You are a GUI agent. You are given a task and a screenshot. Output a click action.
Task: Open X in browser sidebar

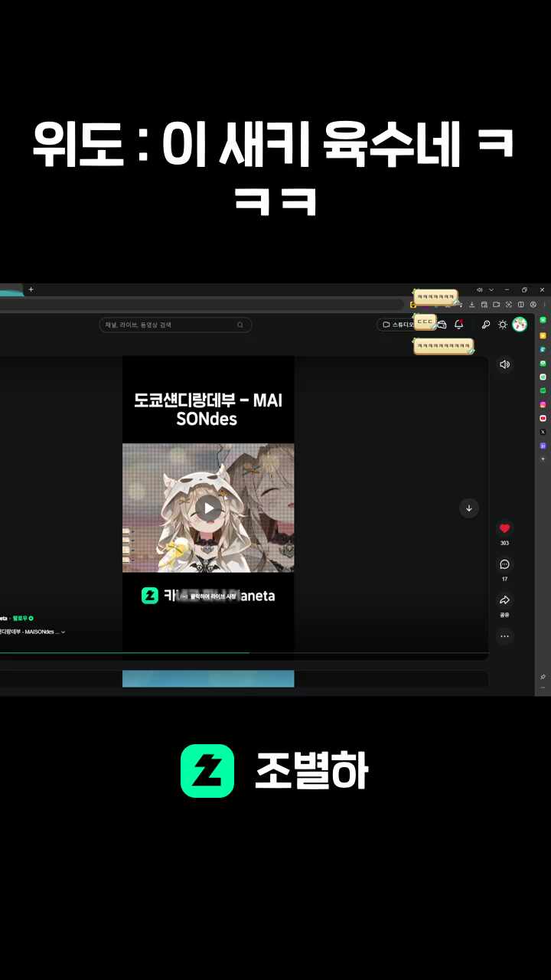(543, 432)
